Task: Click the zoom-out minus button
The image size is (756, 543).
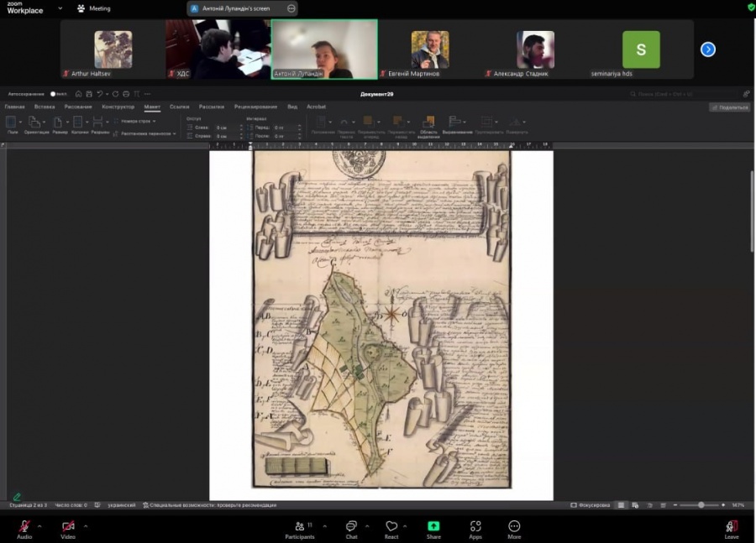Action: point(675,505)
